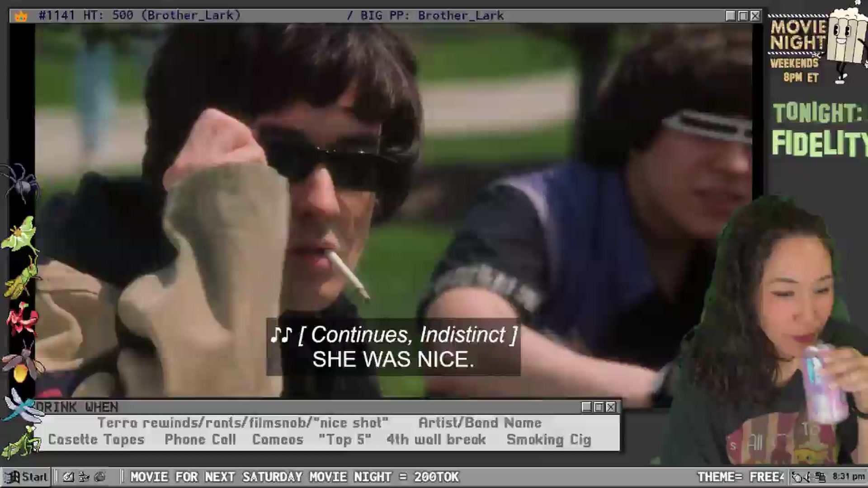The image size is (868, 488).
Task: Click the 8:31 pm taskbar clock
Action: [848, 476]
